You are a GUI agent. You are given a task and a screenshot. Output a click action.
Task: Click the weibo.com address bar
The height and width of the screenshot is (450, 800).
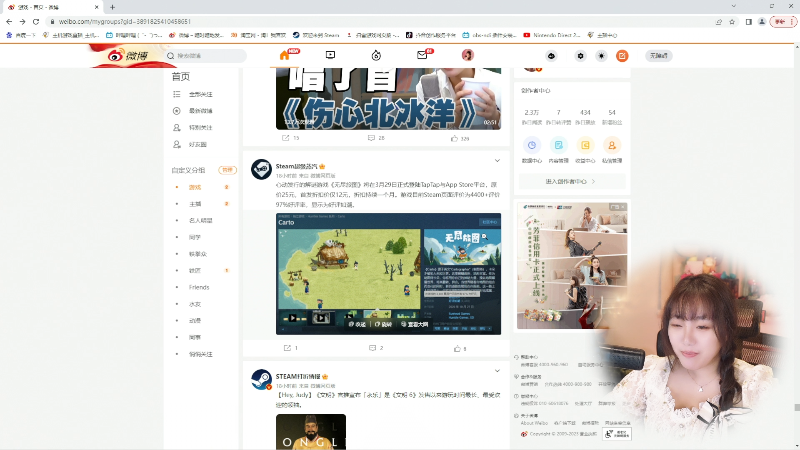pyautogui.click(x=380, y=21)
